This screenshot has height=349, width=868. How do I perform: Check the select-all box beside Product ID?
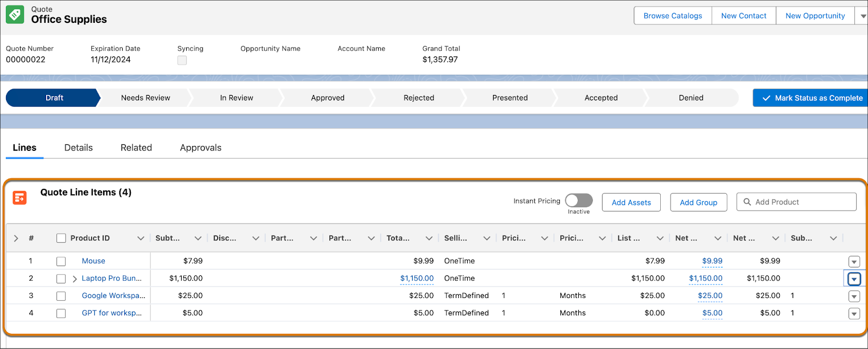pos(61,238)
